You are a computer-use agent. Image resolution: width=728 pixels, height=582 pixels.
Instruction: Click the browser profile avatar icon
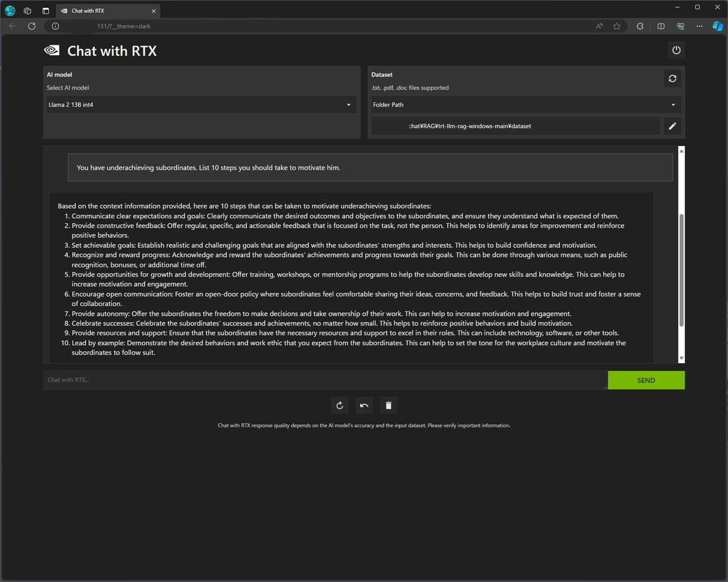[10, 10]
